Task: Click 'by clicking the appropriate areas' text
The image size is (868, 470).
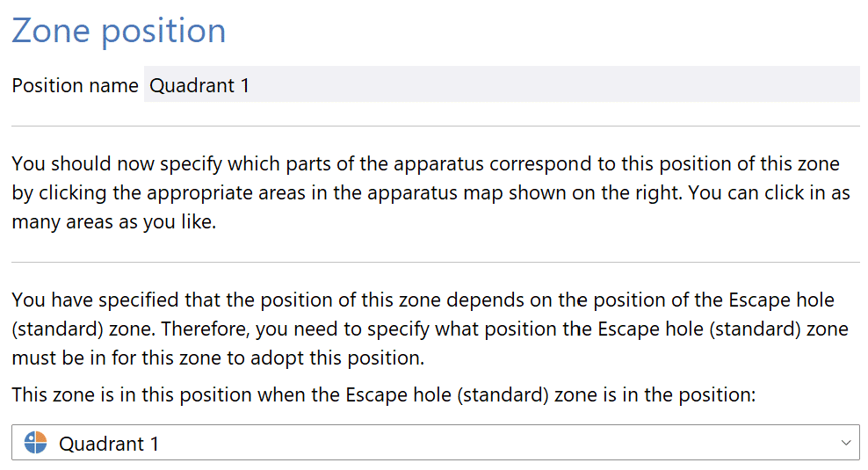Action: [x=158, y=192]
